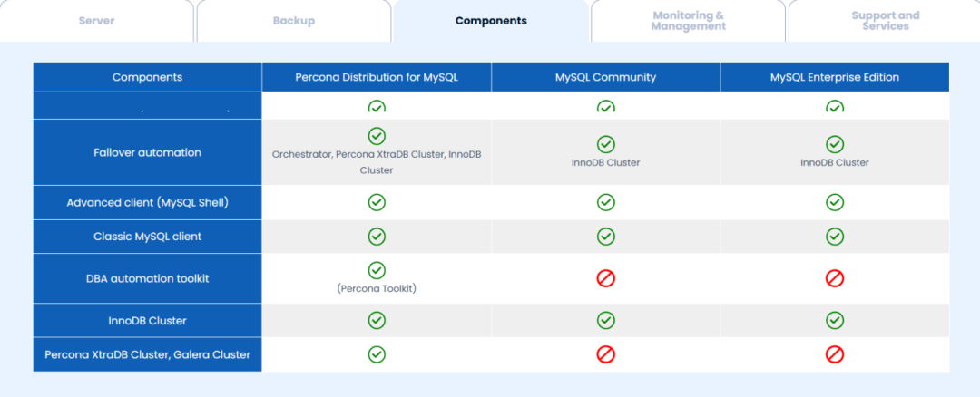Click the Failover automation row label
This screenshot has width=980, height=397.
click(148, 152)
